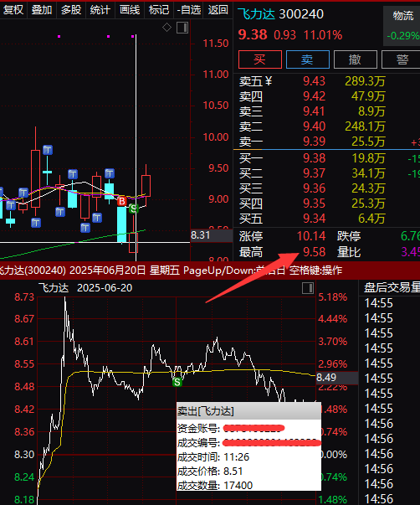Toggle the K-line chart panel layout icon

(182, 28)
